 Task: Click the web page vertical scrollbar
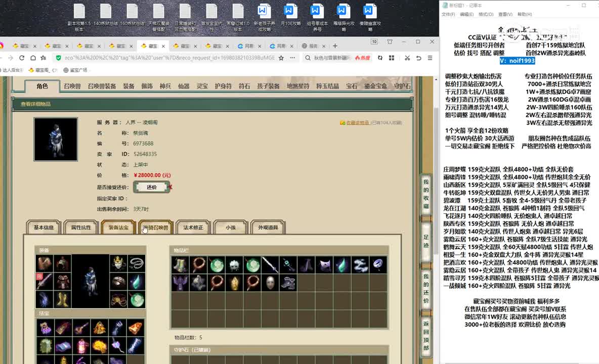pos(436,181)
